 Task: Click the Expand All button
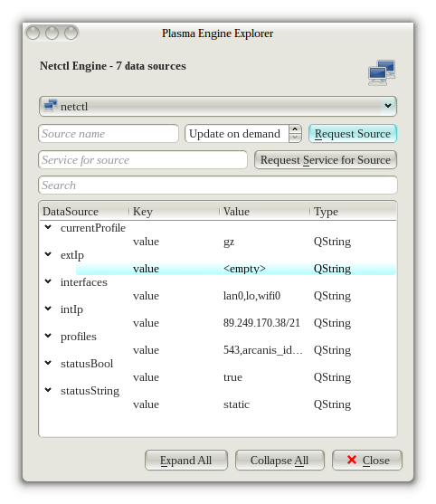click(x=186, y=460)
